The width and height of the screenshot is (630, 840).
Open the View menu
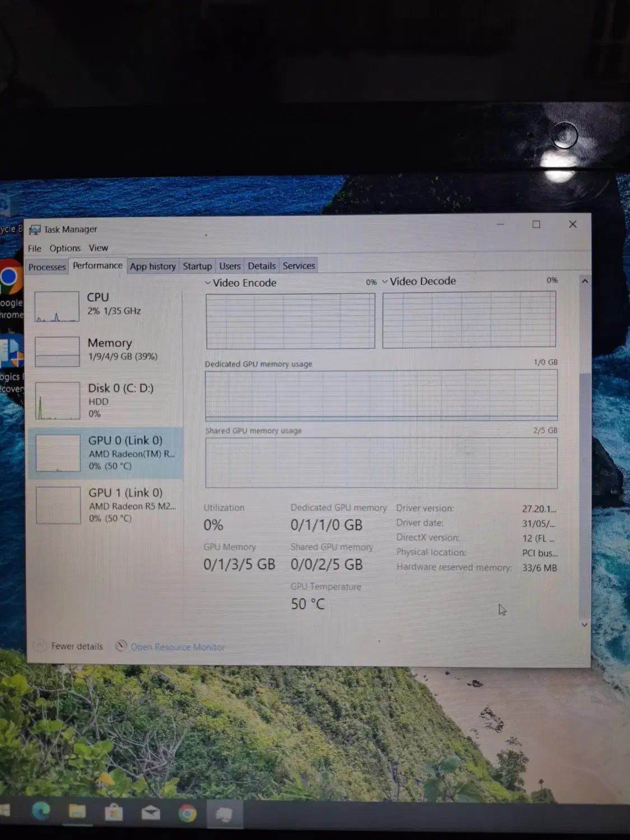[x=98, y=248]
